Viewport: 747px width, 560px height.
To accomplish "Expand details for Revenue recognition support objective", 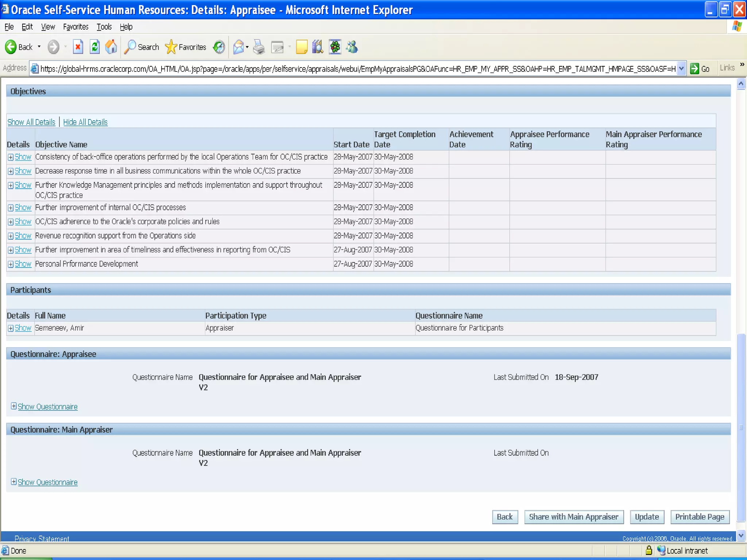I will coord(23,236).
